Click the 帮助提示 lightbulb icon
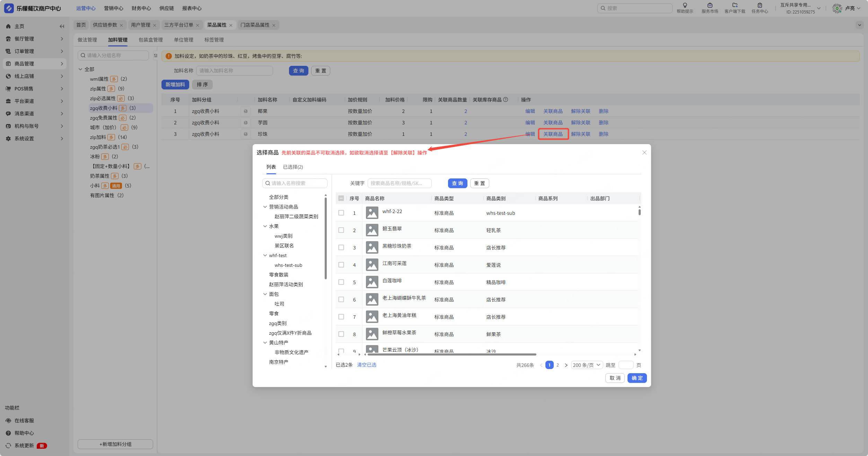 point(685,5)
